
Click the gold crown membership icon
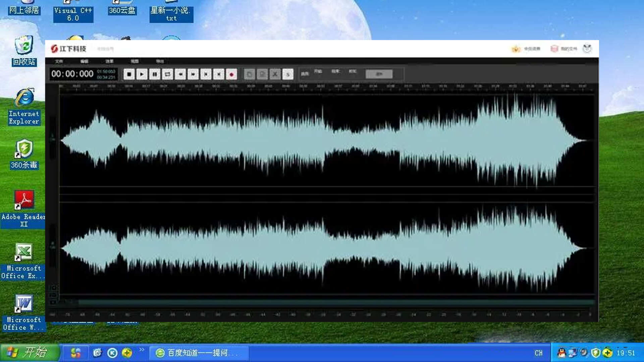point(516,49)
